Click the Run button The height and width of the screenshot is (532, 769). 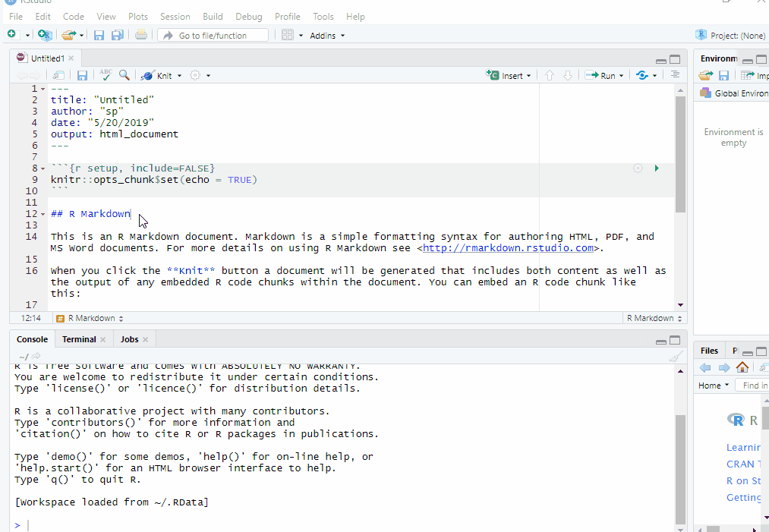click(600, 75)
